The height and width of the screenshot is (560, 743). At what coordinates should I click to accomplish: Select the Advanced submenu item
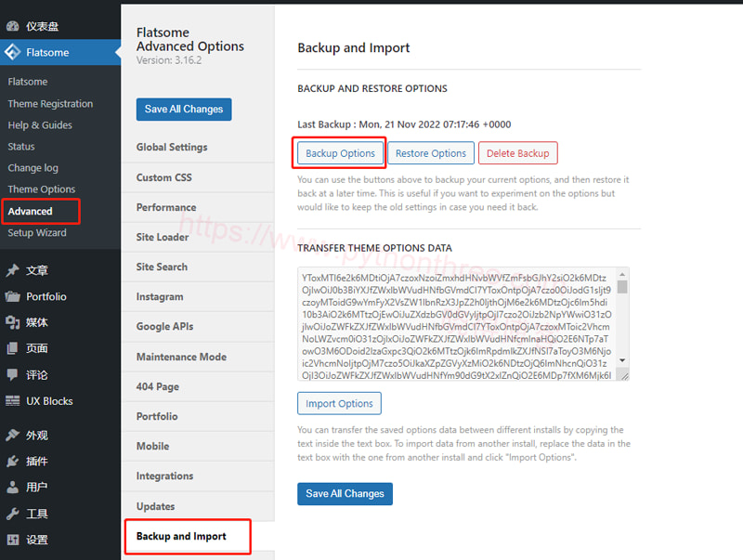click(30, 211)
